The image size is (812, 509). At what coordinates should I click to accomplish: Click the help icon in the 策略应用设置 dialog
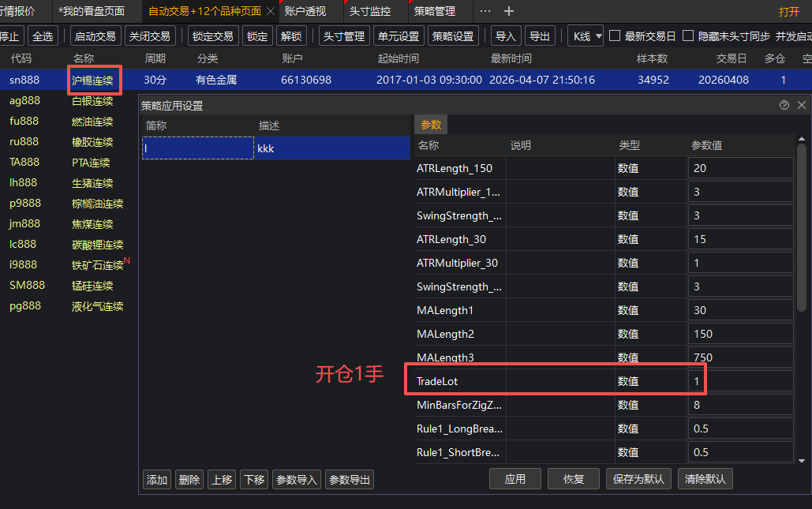[x=784, y=105]
